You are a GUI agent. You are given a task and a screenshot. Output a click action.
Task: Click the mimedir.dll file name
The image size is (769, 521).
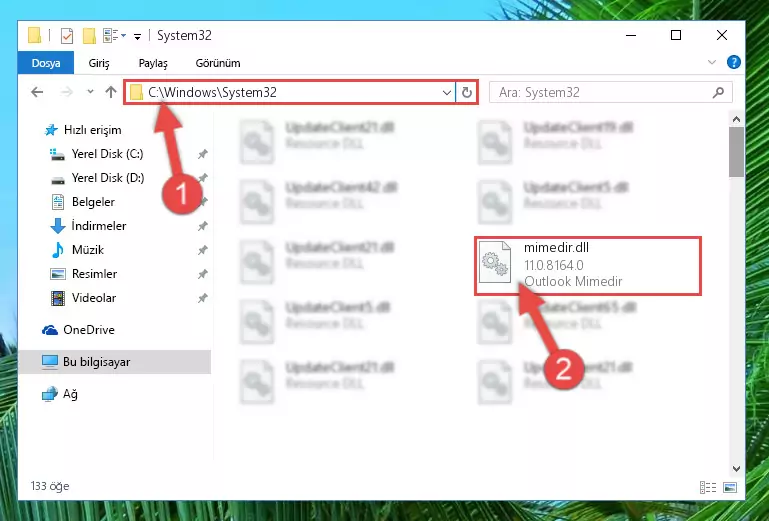pyautogui.click(x=556, y=248)
